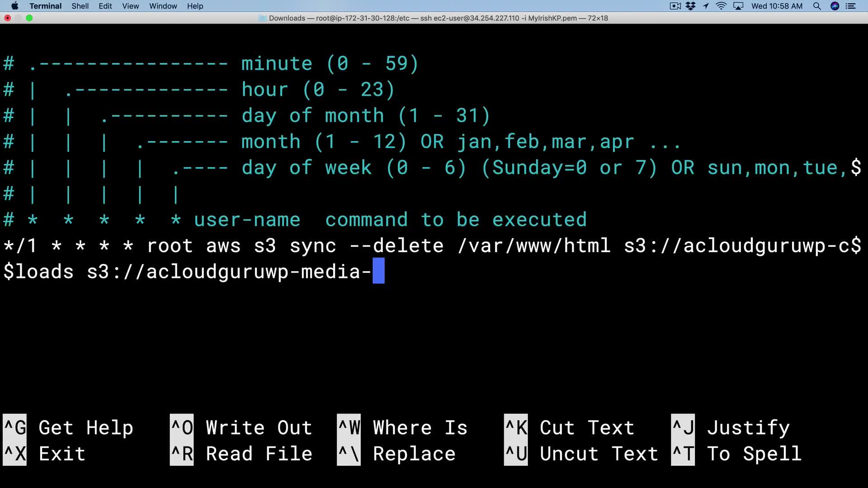Open the Terminal application menu
Screen dimensions: 868x488
[x=45, y=6]
